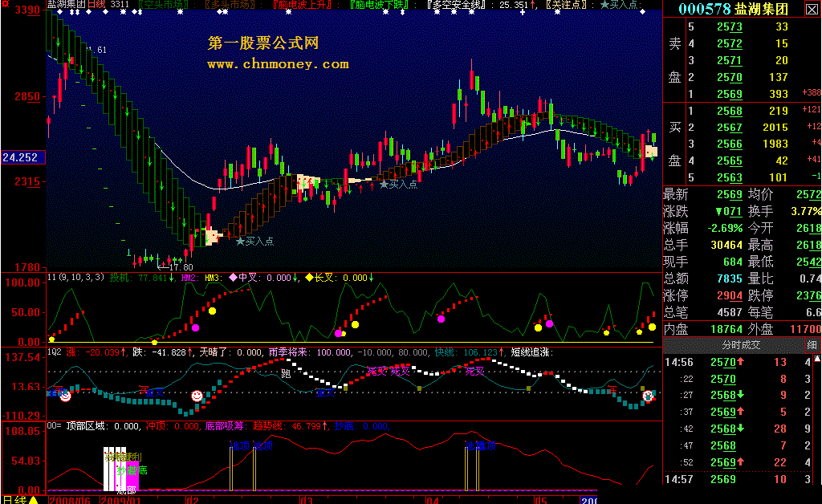
Task: Click the 05 month marker on the time axis
Action: point(540,500)
